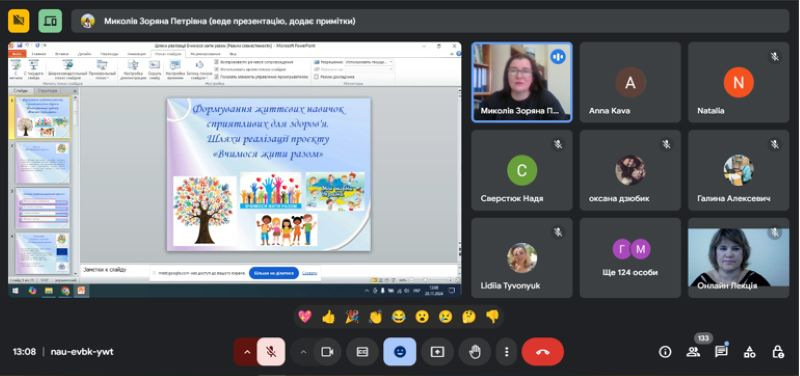Switch to Slides tab in PowerPoint thumbnail pane
800x376 pixels.
tap(21, 90)
